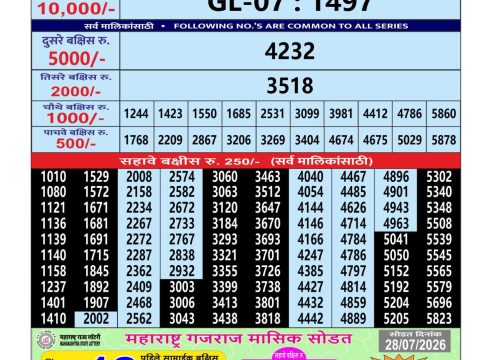Click number 2272 in the 250/- list

139,240
